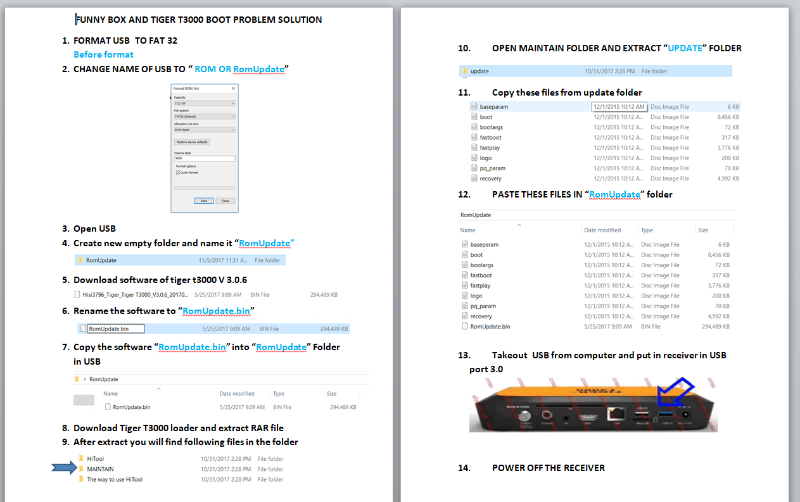Image resolution: width=800 pixels, height=502 pixels.
Task: Click the RomUpdate breadcrumb in step 7 image
Action: (104, 379)
